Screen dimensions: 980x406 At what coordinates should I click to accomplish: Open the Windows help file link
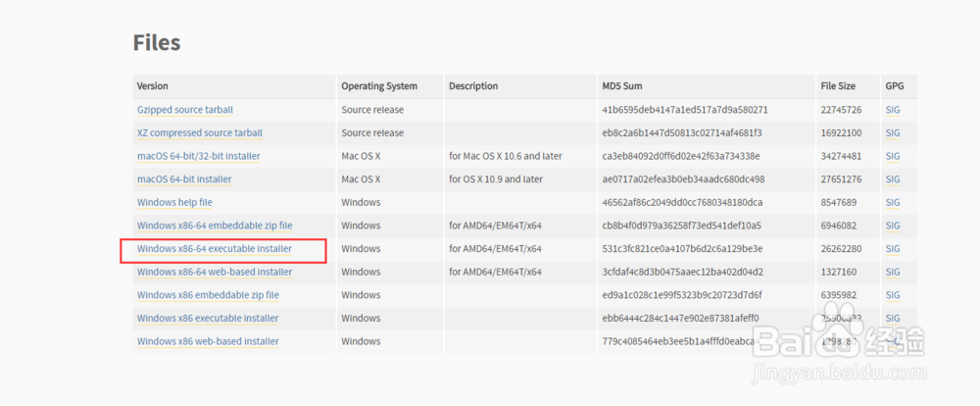(174, 202)
